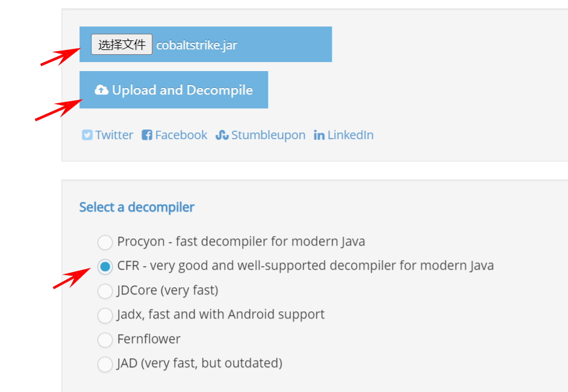Follow the Stumbleupon text link
The width and height of the screenshot is (568, 392).
(268, 135)
